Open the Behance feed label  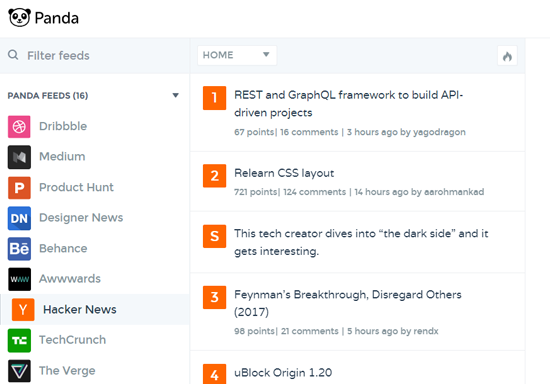point(63,248)
